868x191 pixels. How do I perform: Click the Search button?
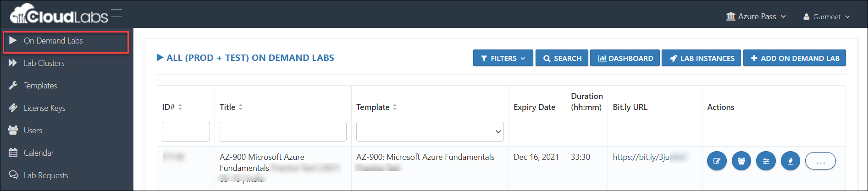tap(562, 58)
